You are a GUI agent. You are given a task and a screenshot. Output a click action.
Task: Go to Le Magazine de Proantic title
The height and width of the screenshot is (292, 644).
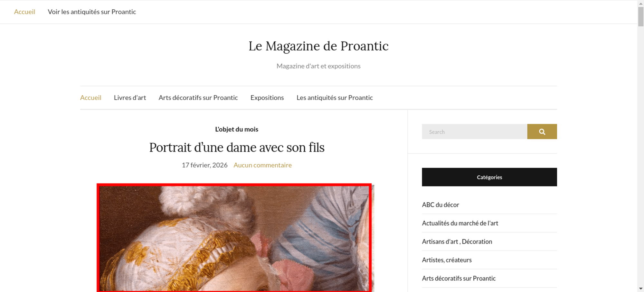point(318,46)
